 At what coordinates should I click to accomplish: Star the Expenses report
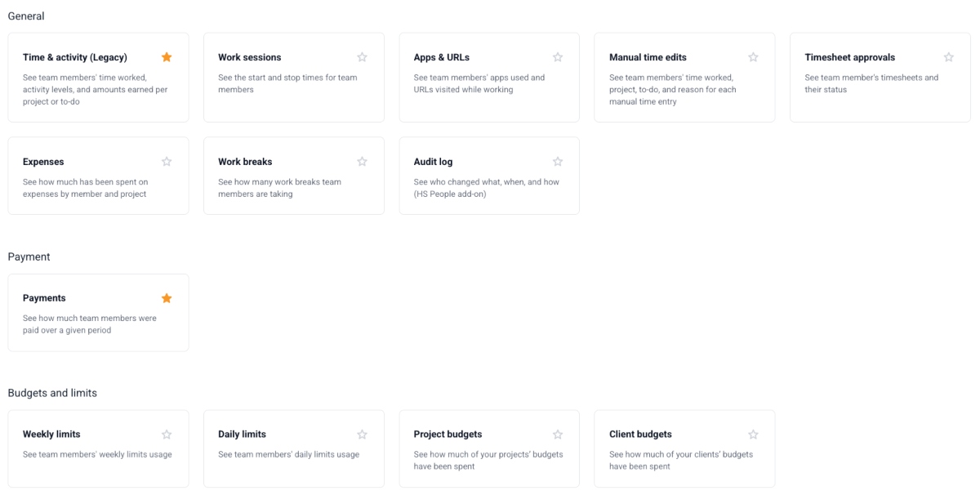167,161
